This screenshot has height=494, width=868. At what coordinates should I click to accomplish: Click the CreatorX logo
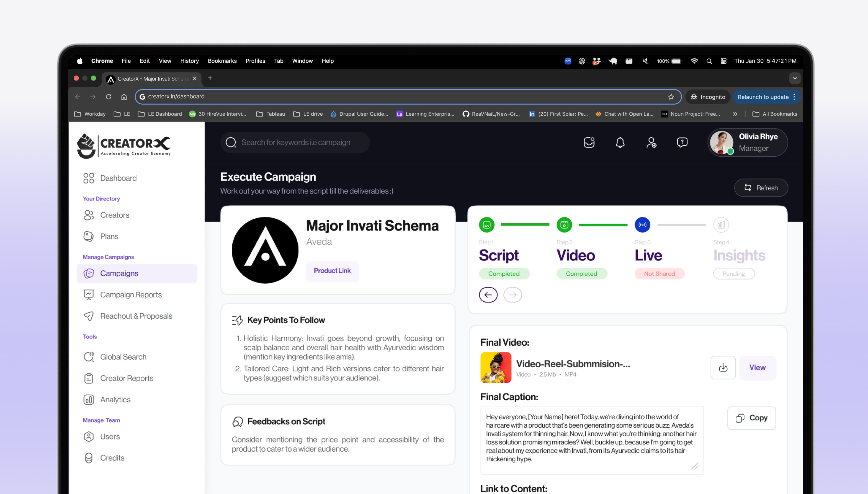124,146
